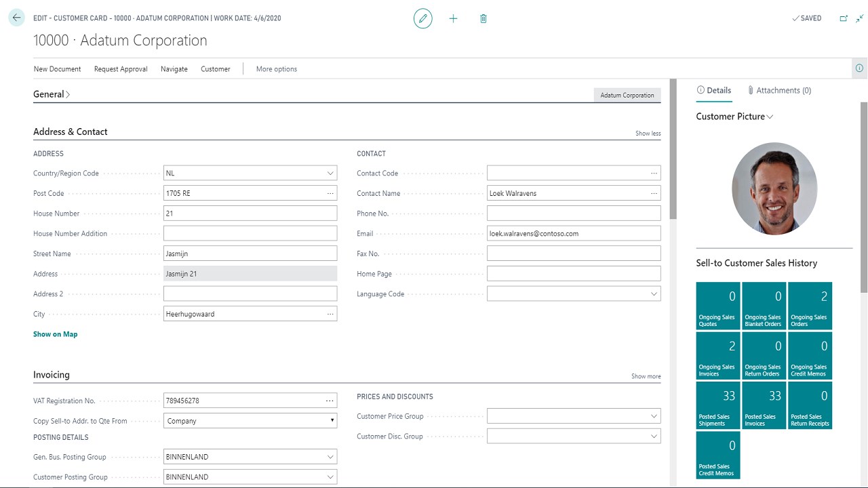Click the Phone No. input field
The image size is (868, 488).
click(x=574, y=213)
